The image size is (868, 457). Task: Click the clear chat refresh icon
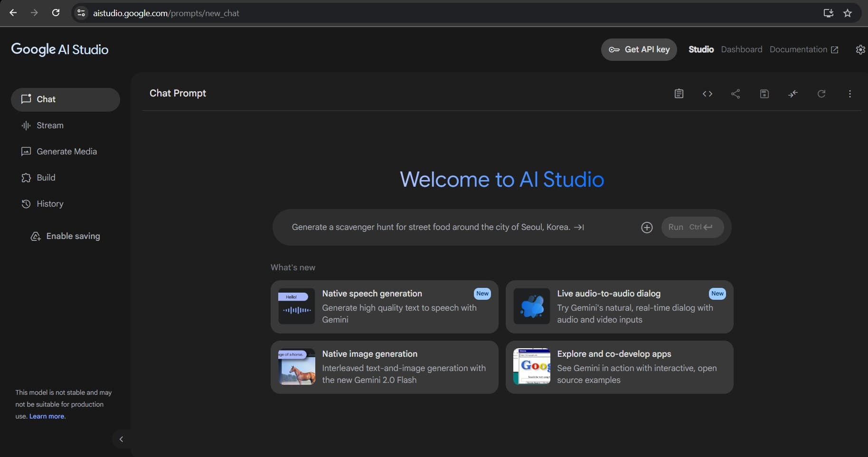[x=821, y=94]
